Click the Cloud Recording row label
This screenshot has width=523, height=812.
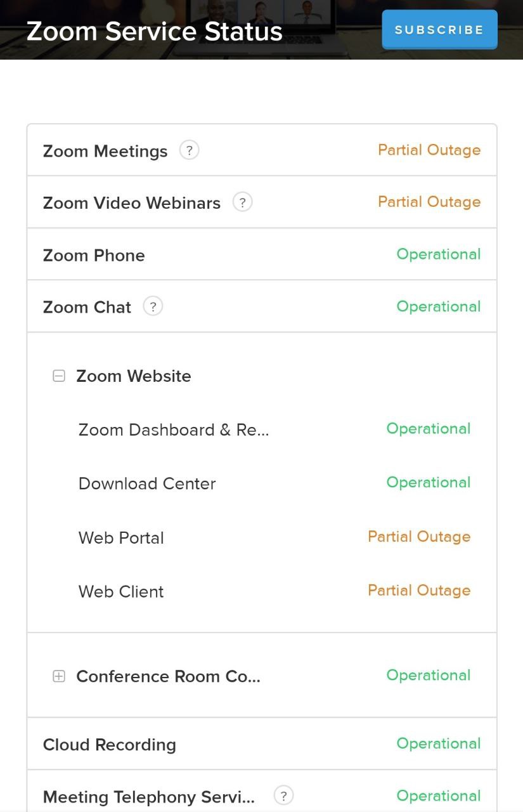[110, 745]
